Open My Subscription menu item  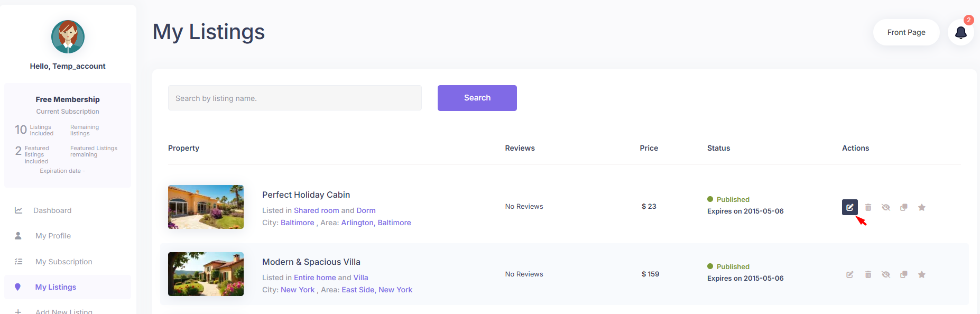(x=63, y=262)
